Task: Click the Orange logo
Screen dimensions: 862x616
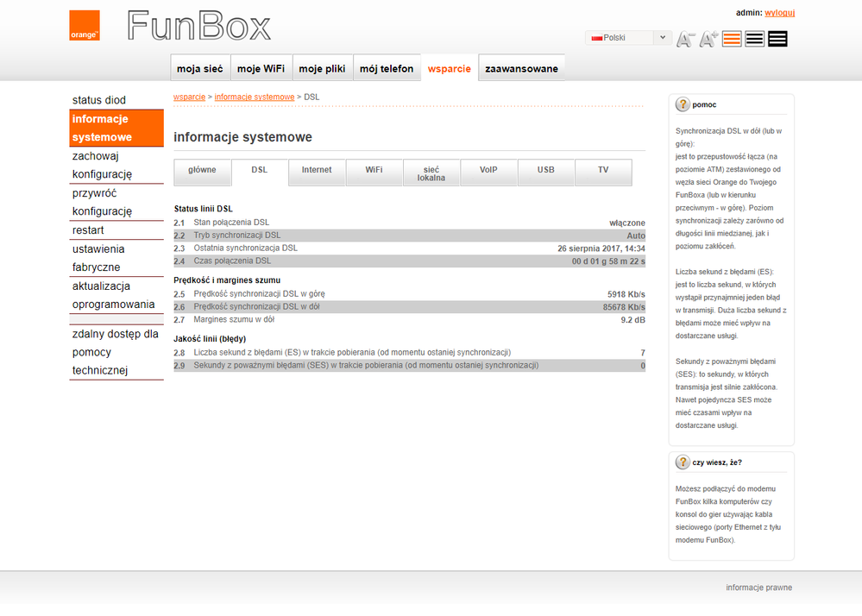Action: point(85,26)
